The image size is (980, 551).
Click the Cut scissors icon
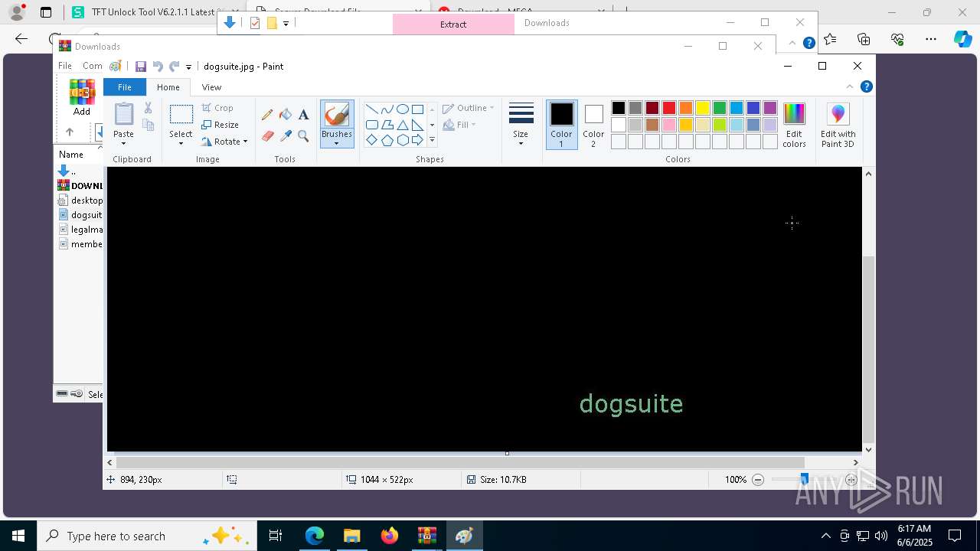click(149, 108)
